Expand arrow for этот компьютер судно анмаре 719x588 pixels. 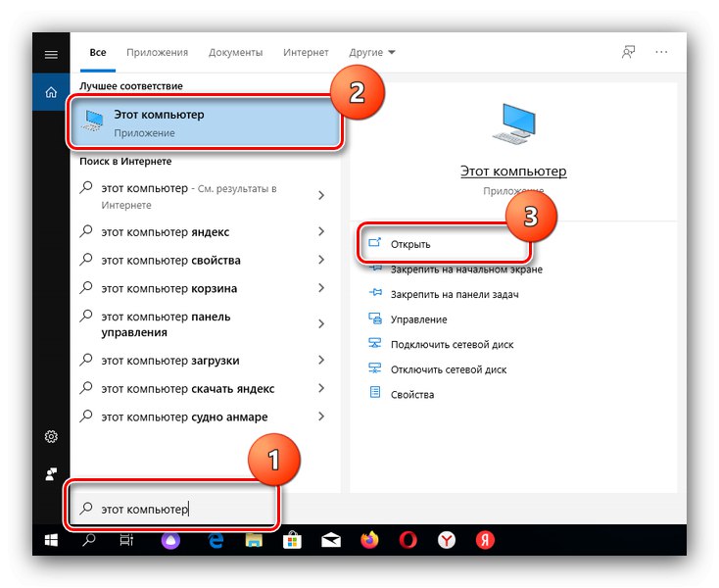(x=321, y=416)
